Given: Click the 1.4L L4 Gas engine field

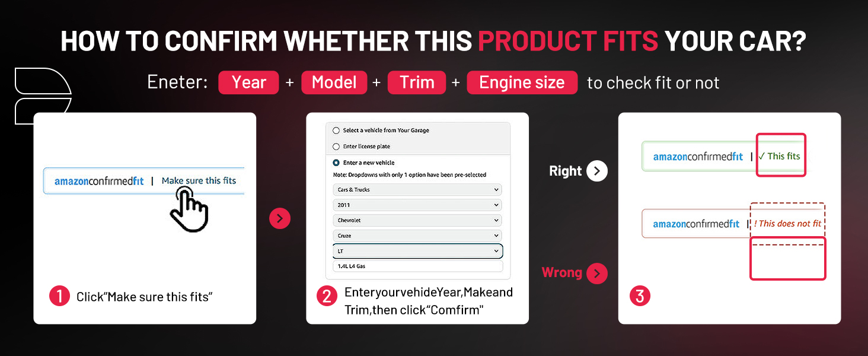Looking at the screenshot, I should 417,267.
